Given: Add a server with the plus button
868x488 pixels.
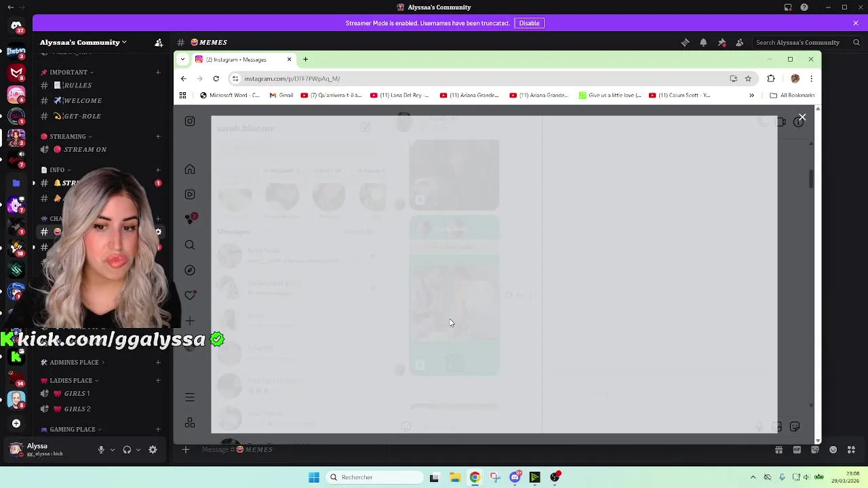Looking at the screenshot, I should [16, 424].
